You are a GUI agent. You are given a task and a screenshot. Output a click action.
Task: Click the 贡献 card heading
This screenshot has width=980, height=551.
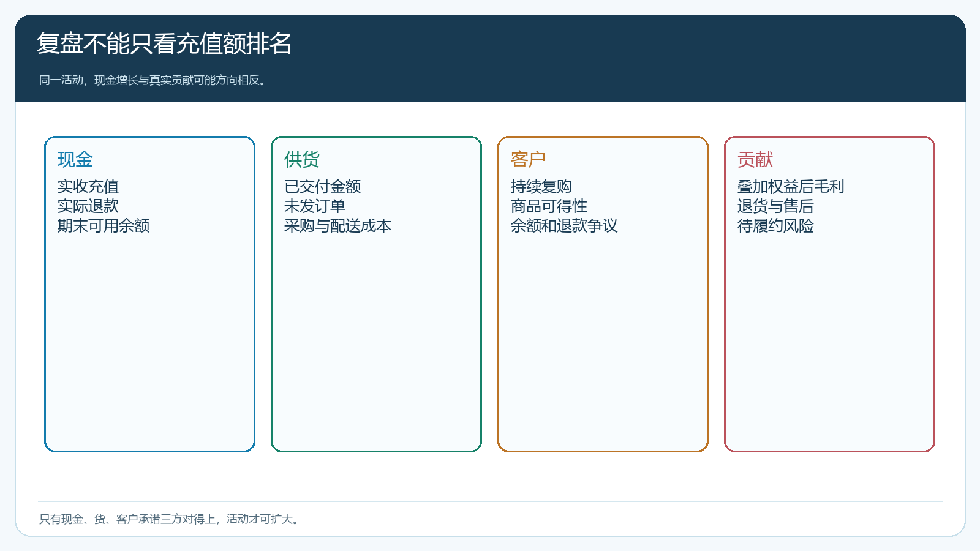(x=755, y=159)
